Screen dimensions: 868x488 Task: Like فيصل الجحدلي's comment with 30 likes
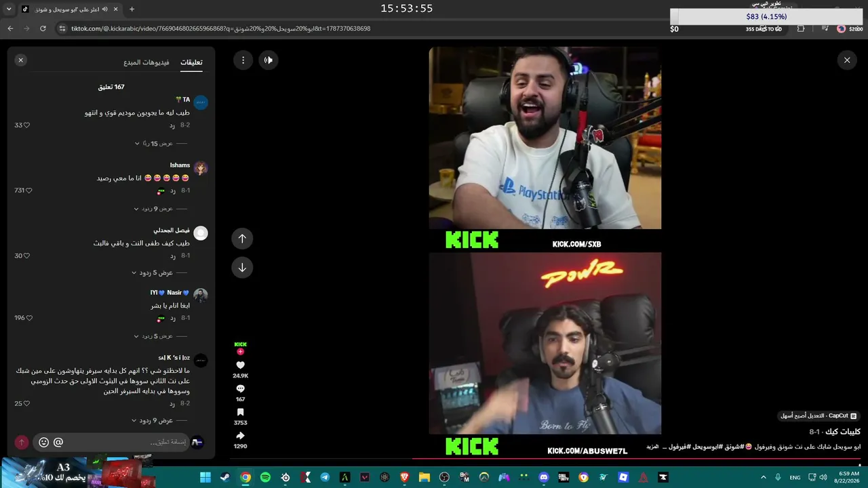point(27,256)
